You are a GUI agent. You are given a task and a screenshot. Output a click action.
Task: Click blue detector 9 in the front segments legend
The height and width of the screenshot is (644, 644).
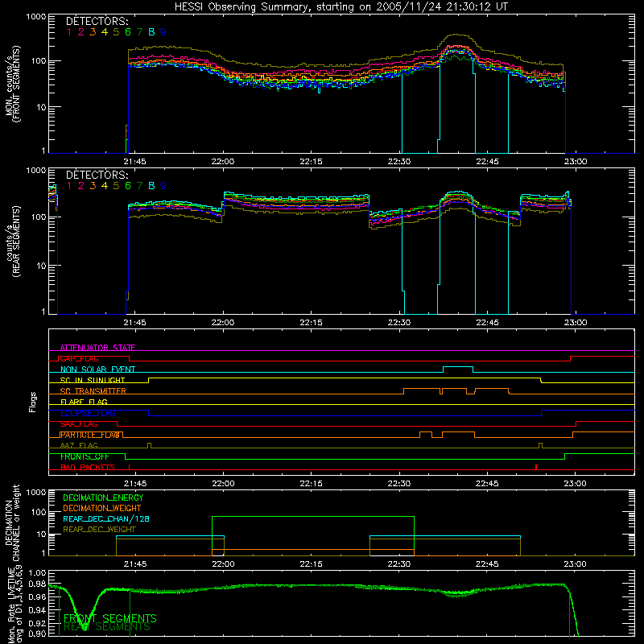click(x=163, y=32)
